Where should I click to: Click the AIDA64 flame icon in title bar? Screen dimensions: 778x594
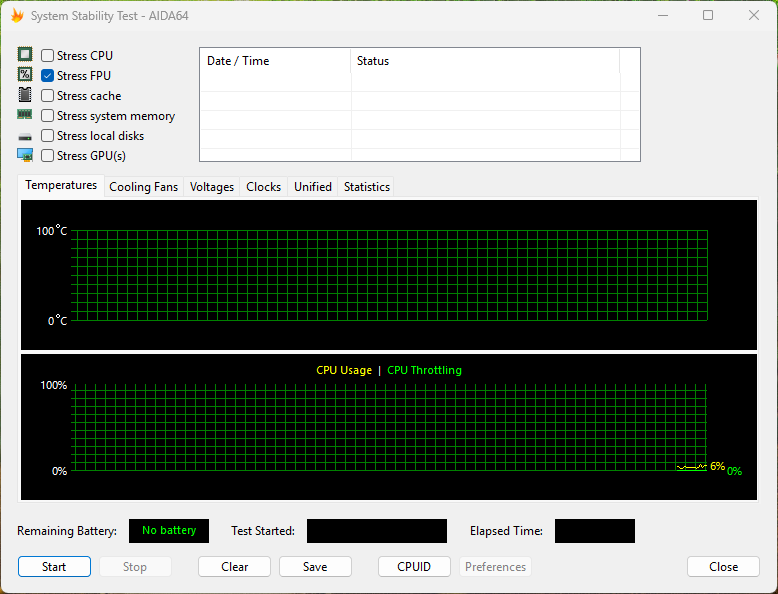17,16
